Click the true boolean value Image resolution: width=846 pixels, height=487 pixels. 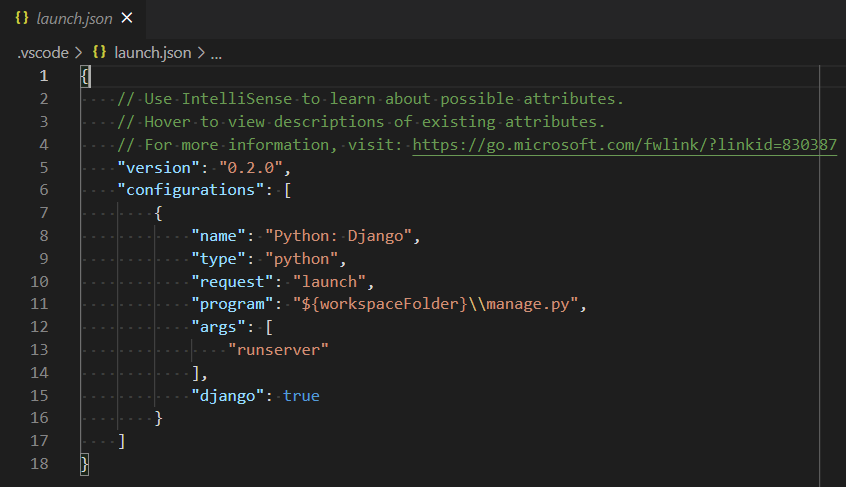point(302,396)
